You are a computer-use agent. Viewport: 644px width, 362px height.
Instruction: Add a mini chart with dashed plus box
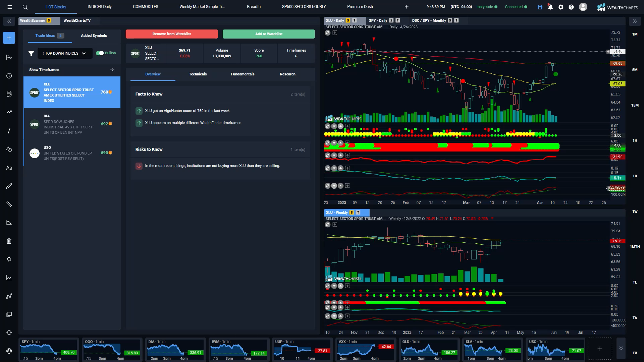pos(600,349)
